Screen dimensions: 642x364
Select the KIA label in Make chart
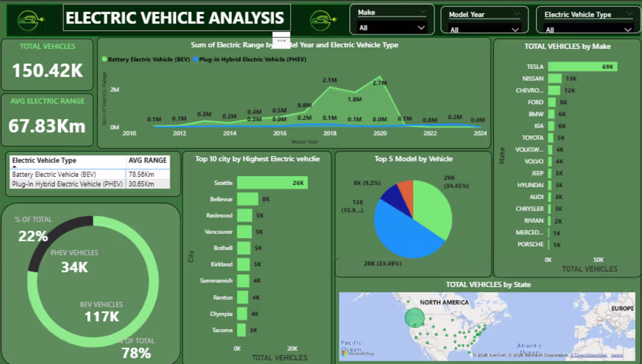click(x=539, y=125)
